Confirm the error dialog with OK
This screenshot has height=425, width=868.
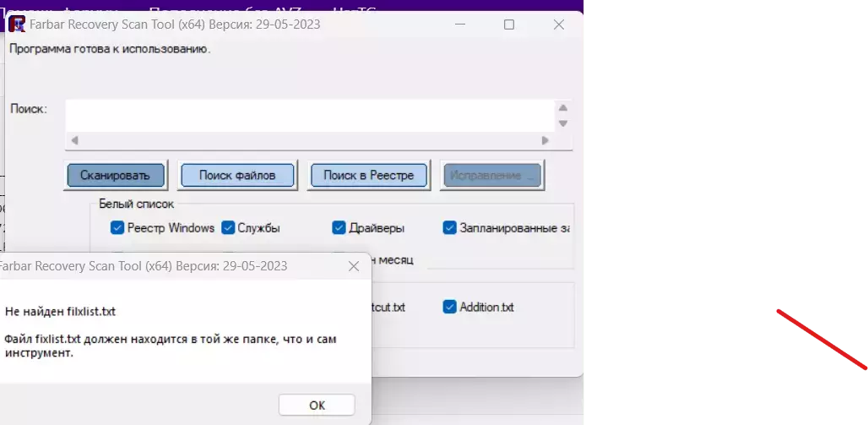[x=317, y=405]
